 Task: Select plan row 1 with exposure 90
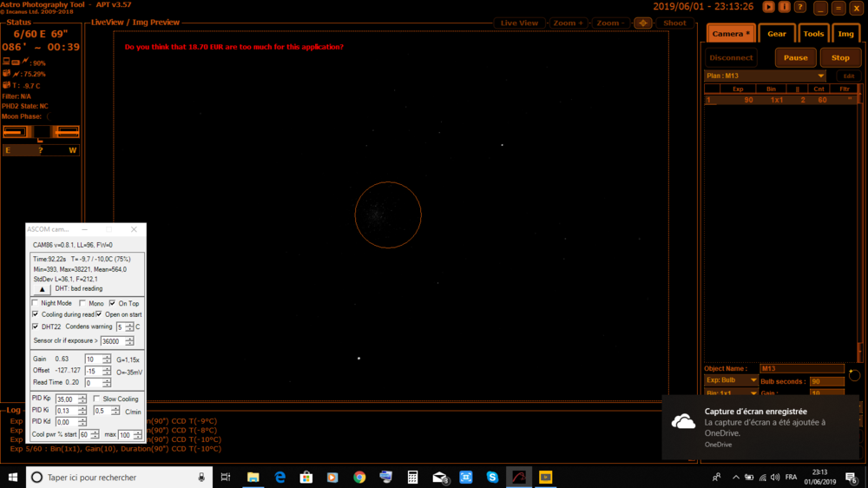point(780,100)
